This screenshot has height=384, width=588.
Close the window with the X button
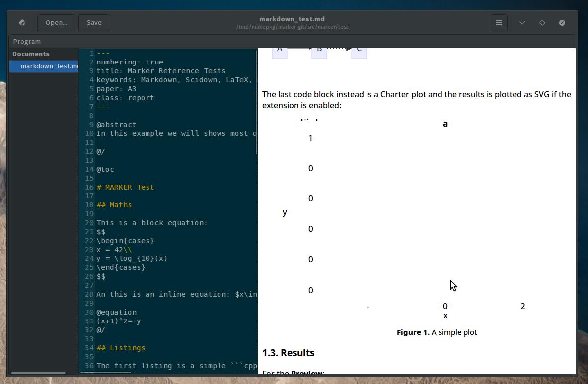point(562,23)
